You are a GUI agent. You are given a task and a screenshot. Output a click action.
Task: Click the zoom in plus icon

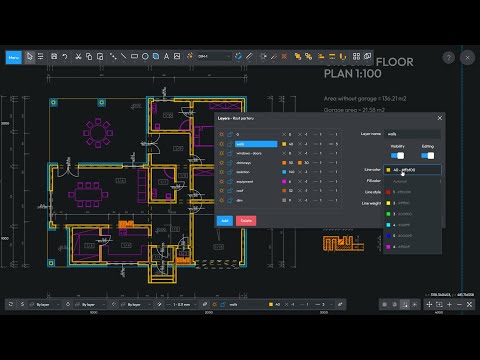coord(449,304)
